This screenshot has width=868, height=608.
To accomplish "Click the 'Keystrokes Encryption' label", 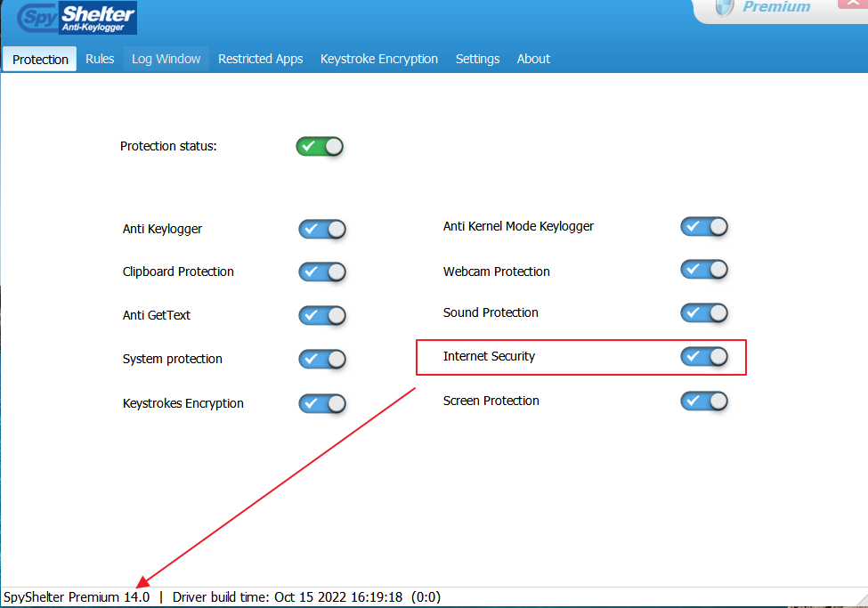I will [183, 403].
